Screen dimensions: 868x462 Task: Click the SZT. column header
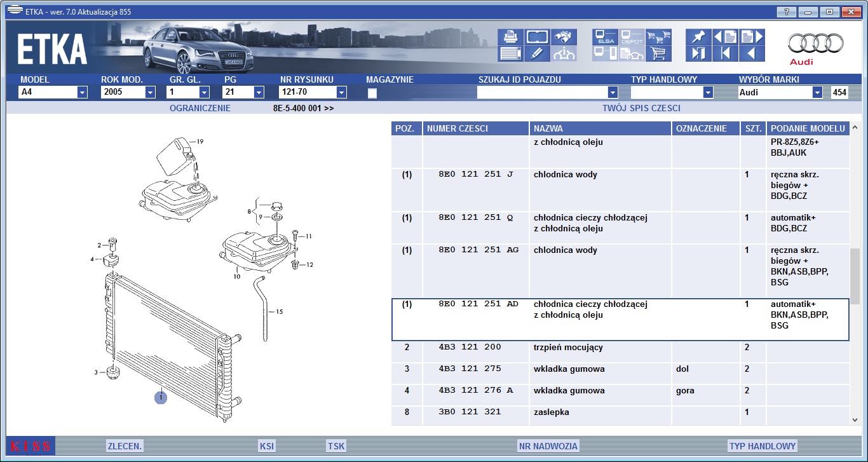(753, 128)
